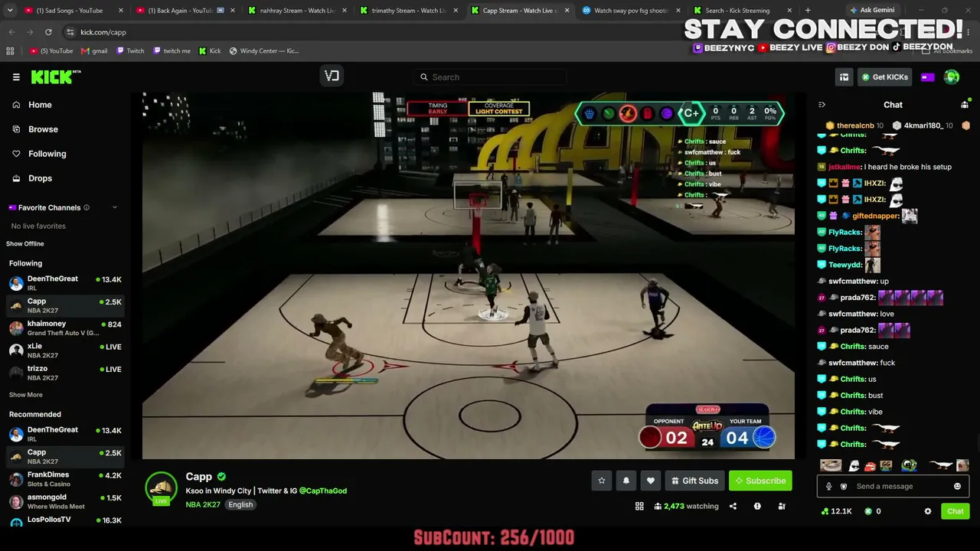This screenshot has width=980, height=551.
Task: Open Browse in the sidebar
Action: click(65, 129)
